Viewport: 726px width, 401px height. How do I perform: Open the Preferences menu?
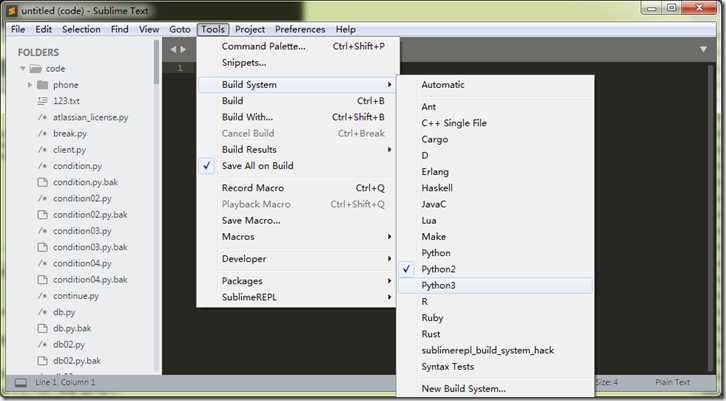tap(300, 29)
